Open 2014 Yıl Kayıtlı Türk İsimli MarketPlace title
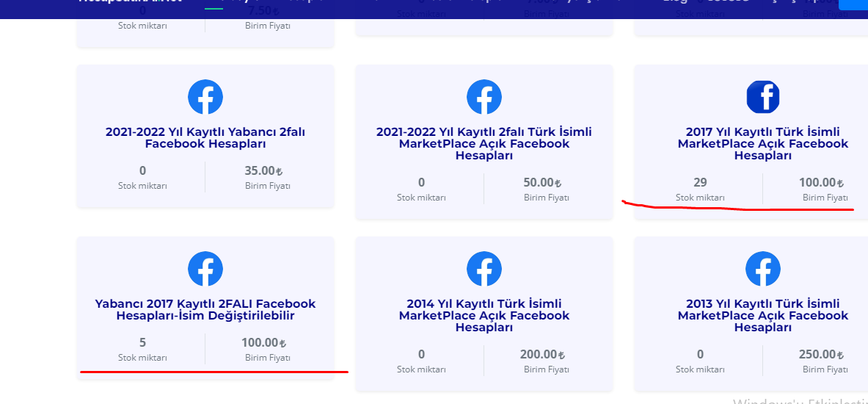The width and height of the screenshot is (868, 404). [484, 315]
